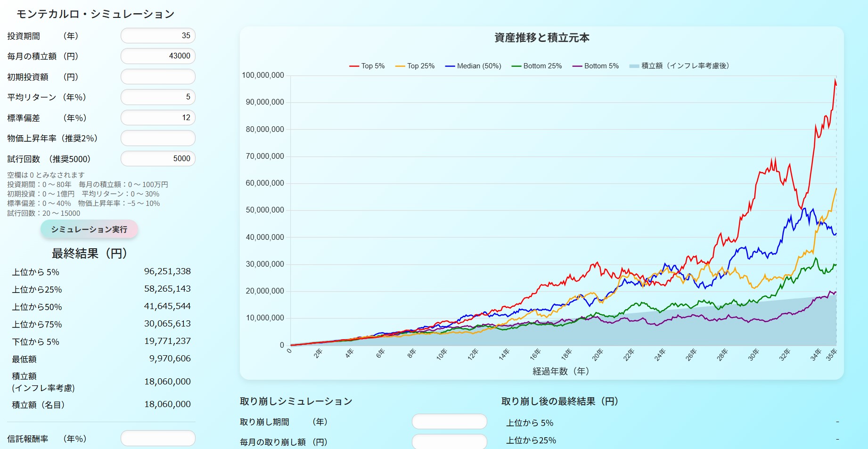Select the empty 初期投資額 input field
868x449 pixels.
pos(158,77)
